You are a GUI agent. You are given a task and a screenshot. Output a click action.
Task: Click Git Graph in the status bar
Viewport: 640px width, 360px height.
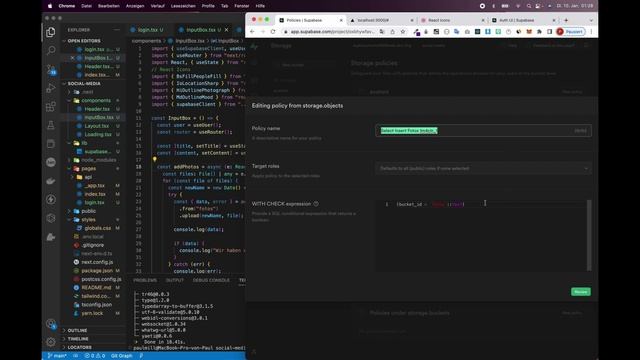click(x=122, y=356)
